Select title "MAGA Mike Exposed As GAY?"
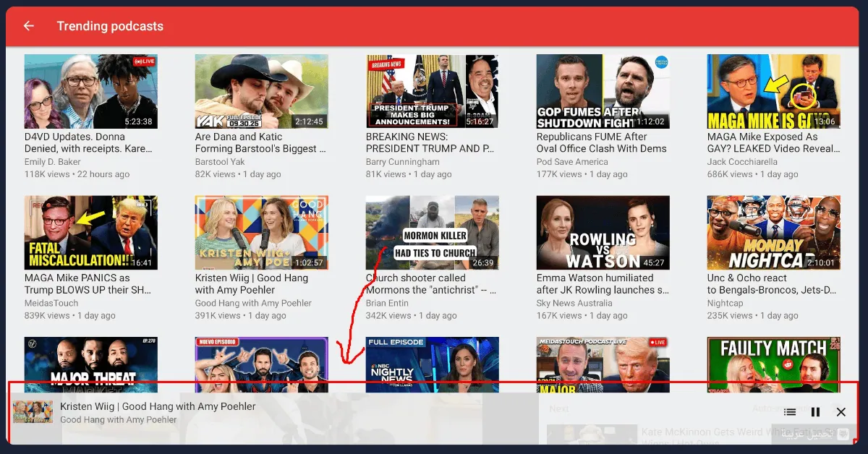868x454 pixels. (x=774, y=142)
